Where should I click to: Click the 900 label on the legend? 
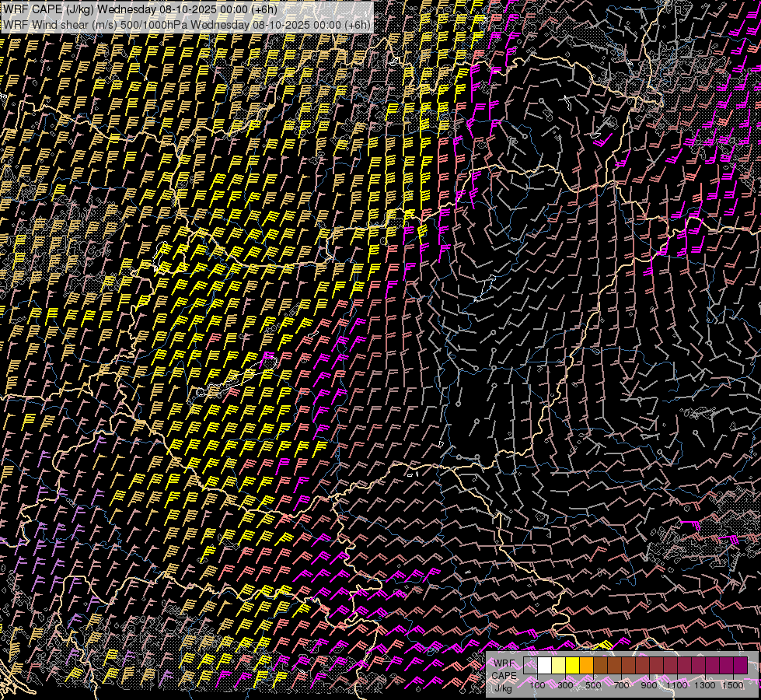pos(649,685)
